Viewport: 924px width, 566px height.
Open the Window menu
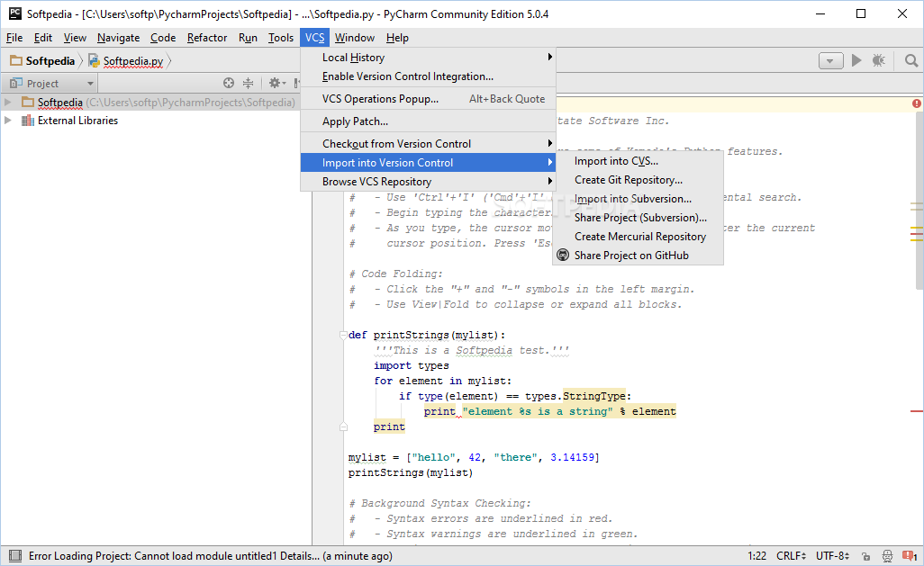(x=355, y=38)
